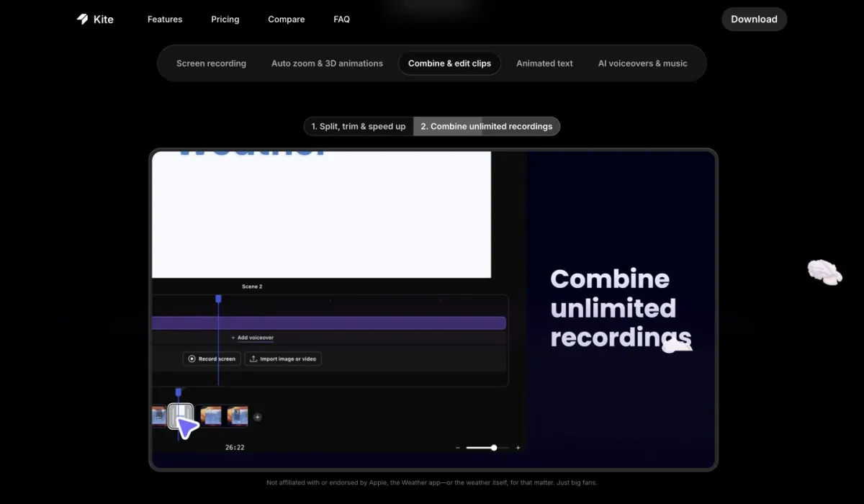
Task: Click the plus icon after scene thumbnails
Action: coord(258,417)
